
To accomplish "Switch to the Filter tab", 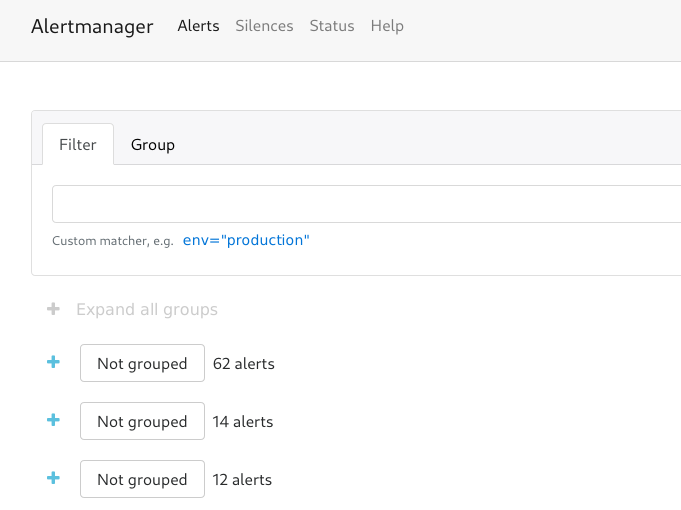I will [x=78, y=145].
